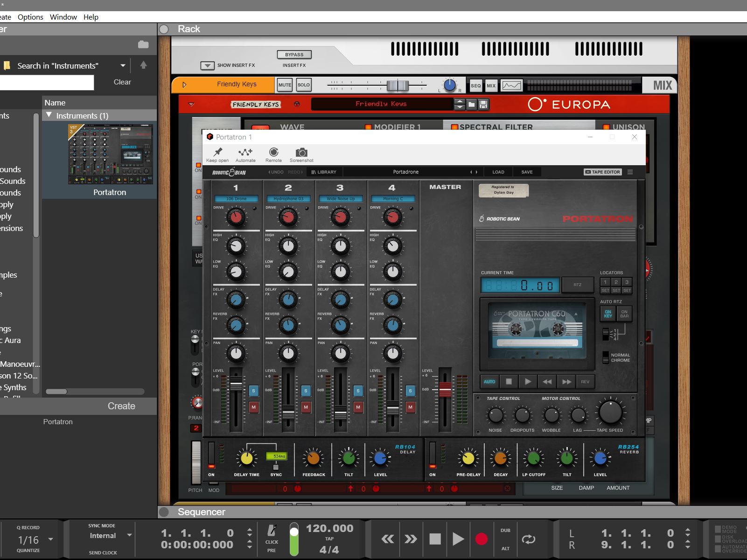Adjust the Tape Speed knob
747x560 pixels.
[610, 412]
